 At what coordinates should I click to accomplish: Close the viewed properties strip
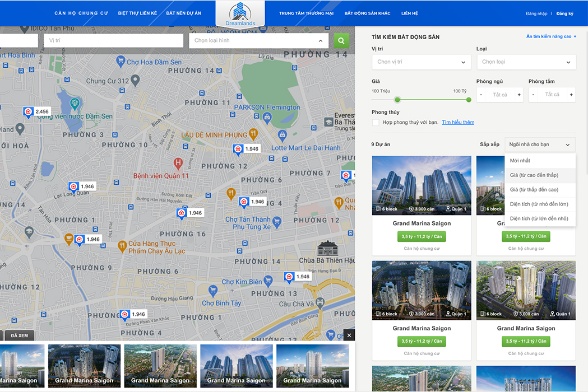click(349, 335)
